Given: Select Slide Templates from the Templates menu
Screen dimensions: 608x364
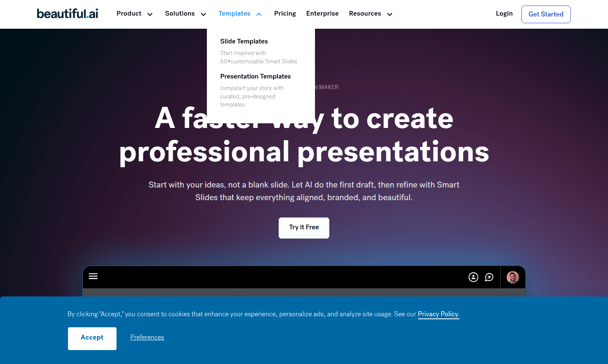Looking at the screenshot, I should 244,41.
